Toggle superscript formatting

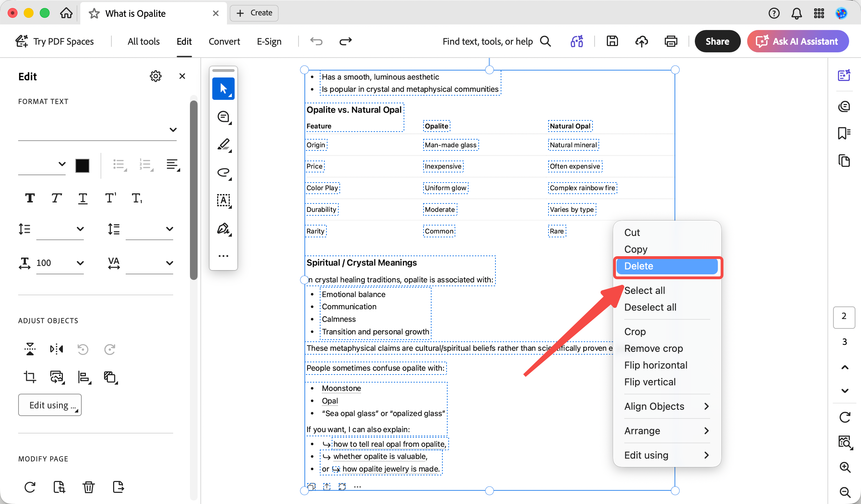point(110,198)
